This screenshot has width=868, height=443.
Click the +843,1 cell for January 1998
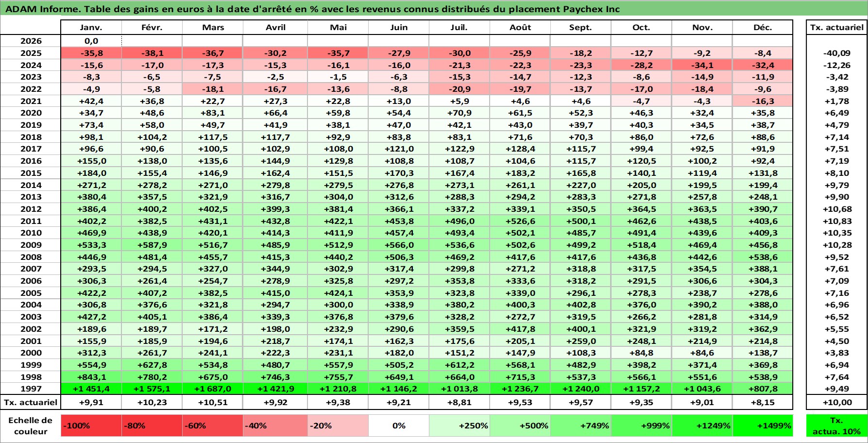click(91, 377)
